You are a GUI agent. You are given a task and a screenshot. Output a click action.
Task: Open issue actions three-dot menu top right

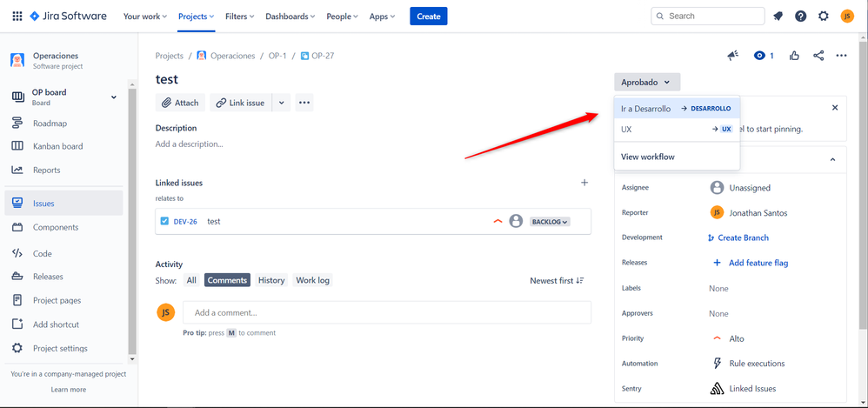click(841, 56)
